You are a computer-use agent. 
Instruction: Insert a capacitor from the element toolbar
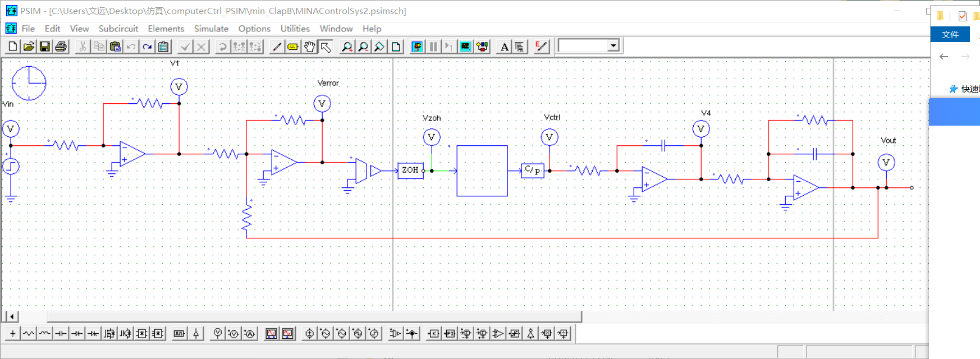pyautogui.click(x=61, y=334)
